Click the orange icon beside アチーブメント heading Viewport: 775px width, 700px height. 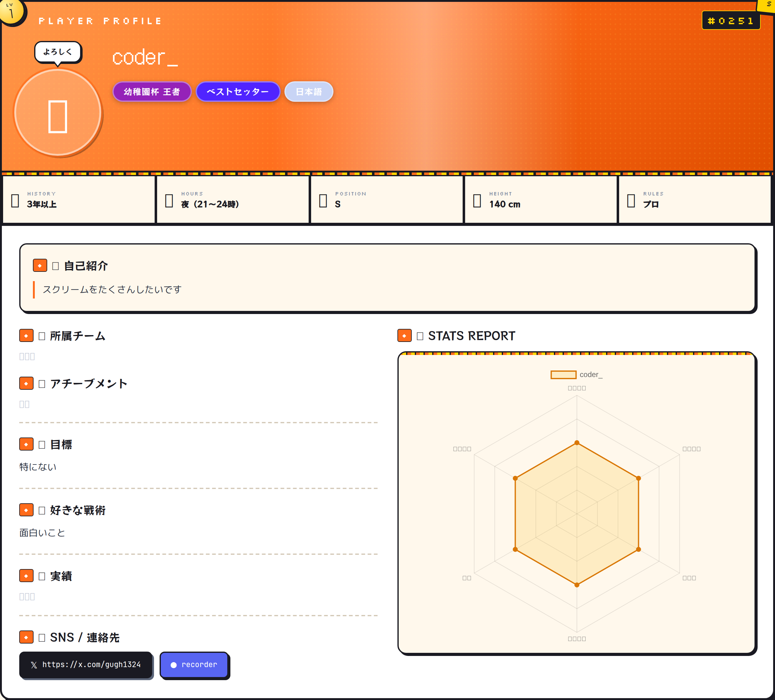[x=26, y=383]
